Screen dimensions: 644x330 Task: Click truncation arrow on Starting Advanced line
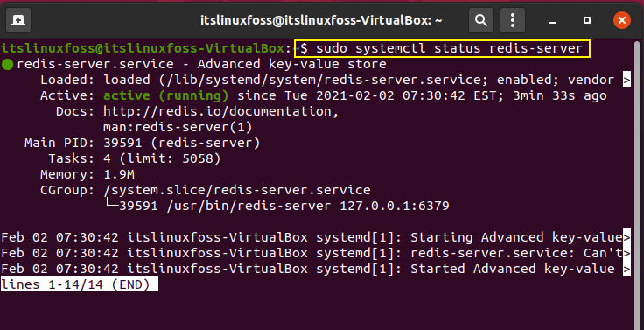626,237
